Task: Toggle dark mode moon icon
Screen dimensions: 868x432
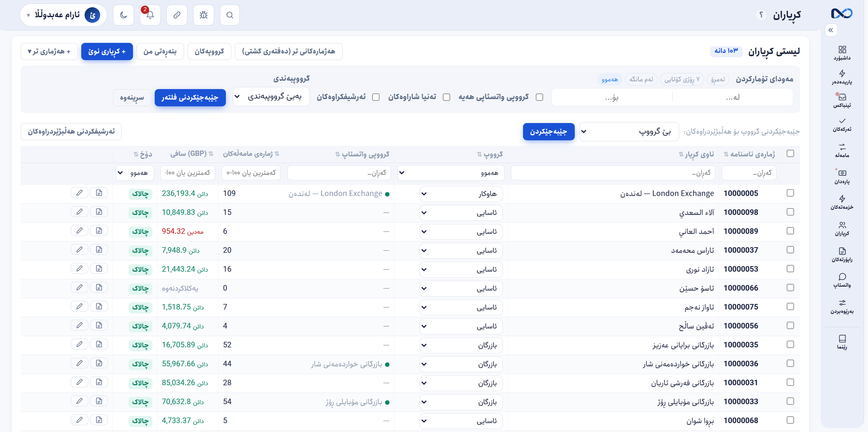Action: tap(123, 15)
